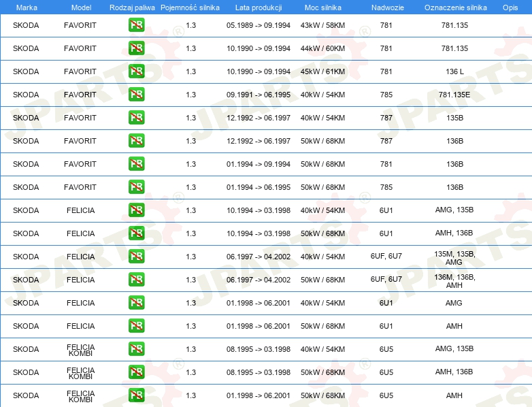The width and height of the screenshot is (532, 407).
Task: Click fuel icon in Felicia Kombi AMH, 136B row
Action: click(136, 372)
